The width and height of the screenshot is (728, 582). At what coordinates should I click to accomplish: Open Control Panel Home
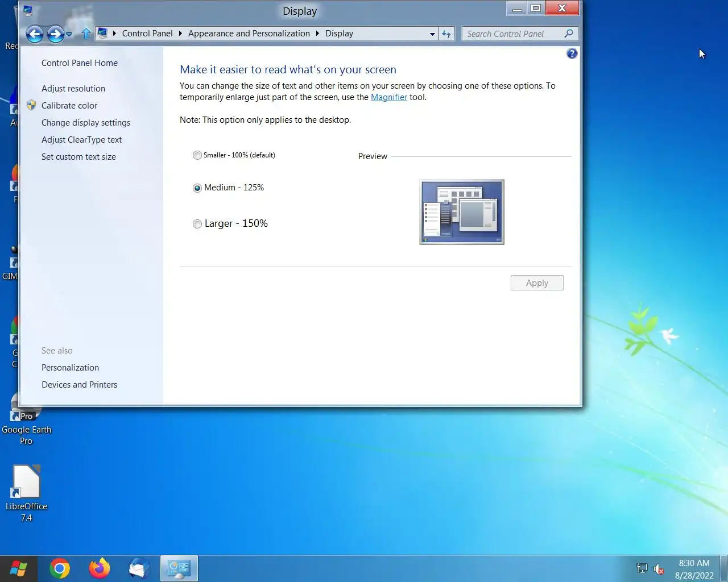tap(80, 63)
